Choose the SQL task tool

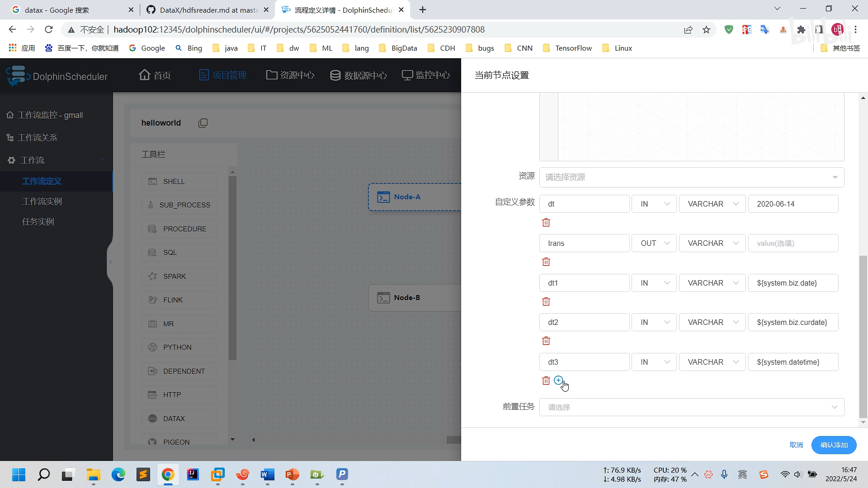(x=179, y=252)
